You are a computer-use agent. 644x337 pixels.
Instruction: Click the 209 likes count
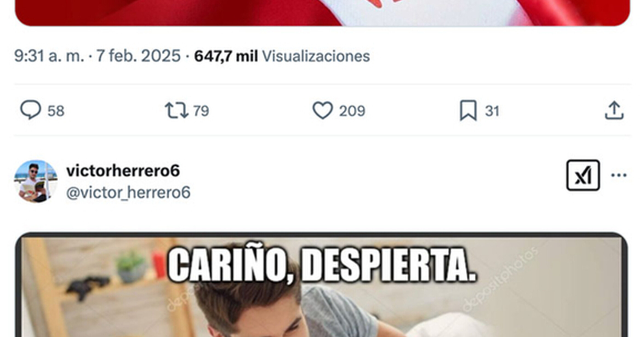coord(352,111)
